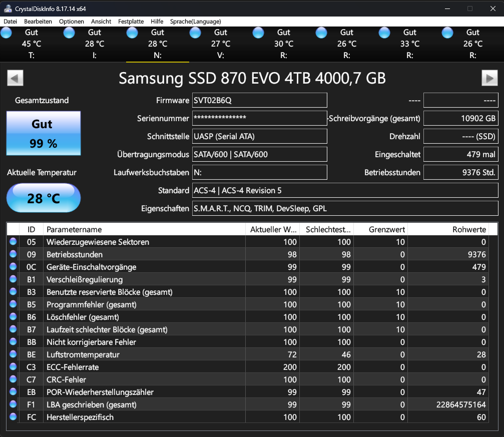Click the 28 °C temperature button
Viewport: 504px width, 437px height.
tap(44, 198)
